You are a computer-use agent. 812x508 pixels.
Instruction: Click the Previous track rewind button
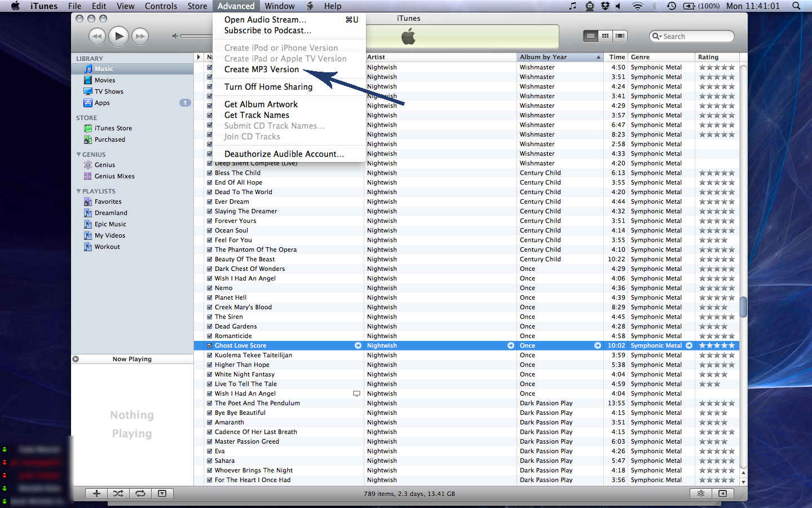pyautogui.click(x=97, y=36)
